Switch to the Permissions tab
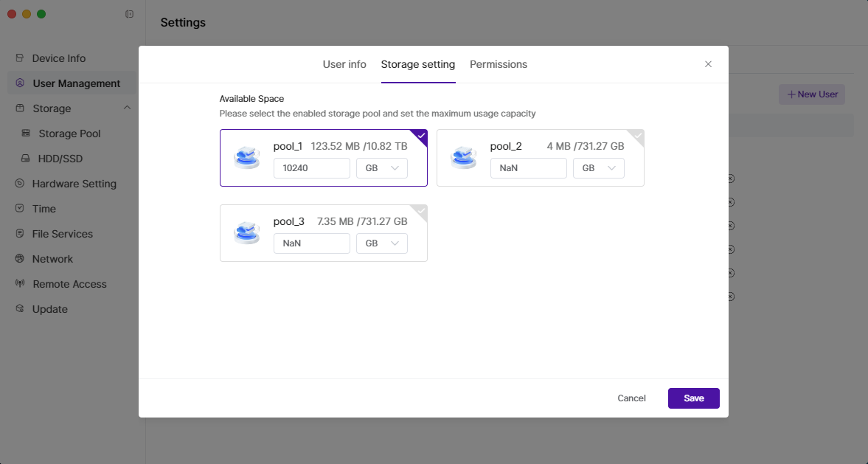Image resolution: width=868 pixels, height=464 pixels. point(499,64)
